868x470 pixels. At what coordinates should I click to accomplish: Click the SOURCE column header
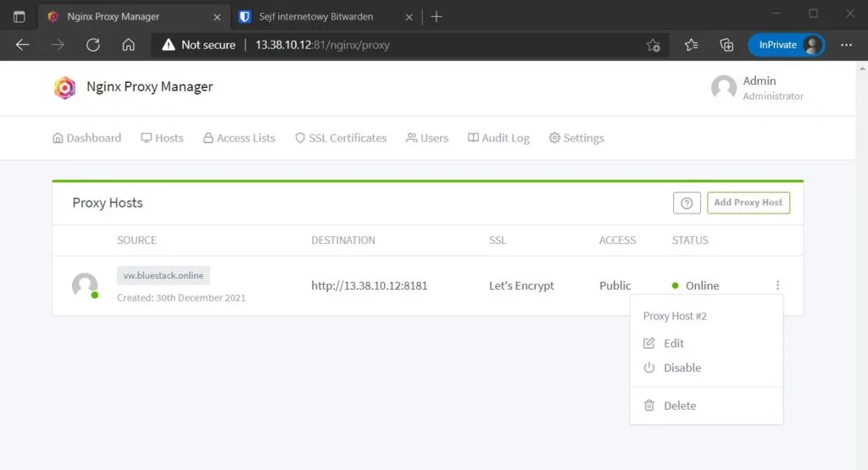[x=136, y=241]
